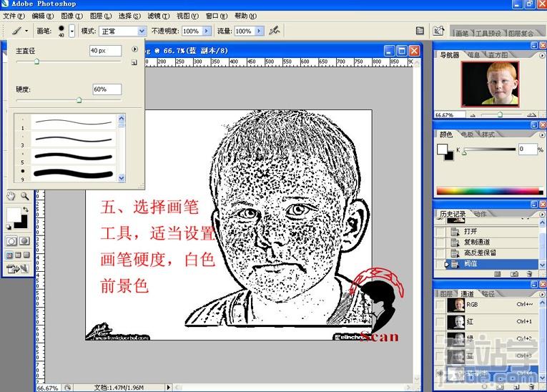Viewport: 547px width, 392px height.
Task: Open 不透明度 opacity slider arrow
Action: point(207,31)
